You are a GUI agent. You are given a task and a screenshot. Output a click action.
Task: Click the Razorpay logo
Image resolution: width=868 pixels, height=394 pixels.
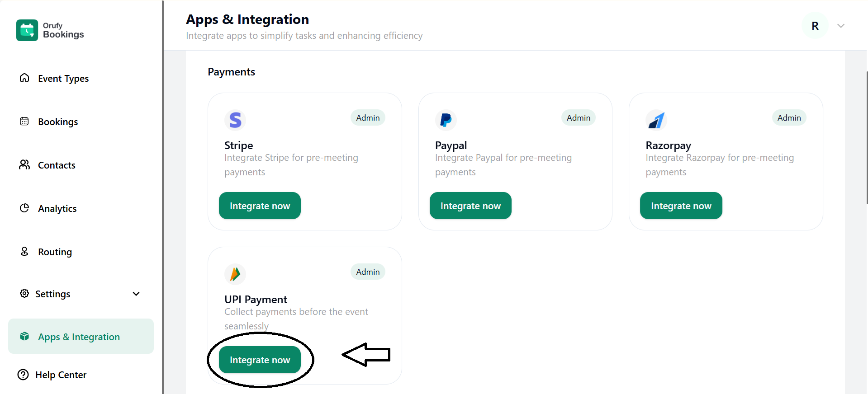pos(656,120)
